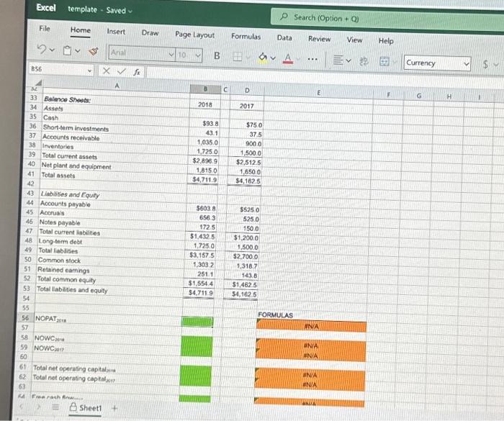Open the Page Layout tab
This screenshot has height=421, width=504.
195,35
